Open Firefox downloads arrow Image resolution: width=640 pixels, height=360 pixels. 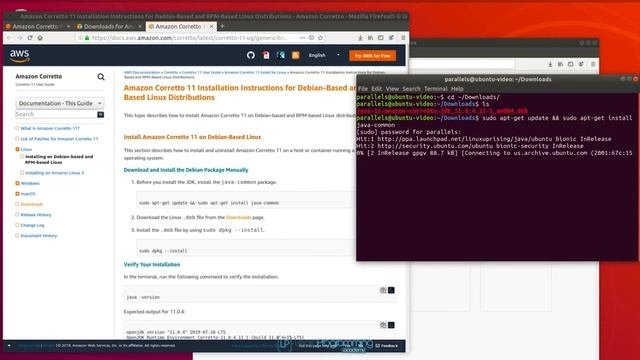(360, 38)
